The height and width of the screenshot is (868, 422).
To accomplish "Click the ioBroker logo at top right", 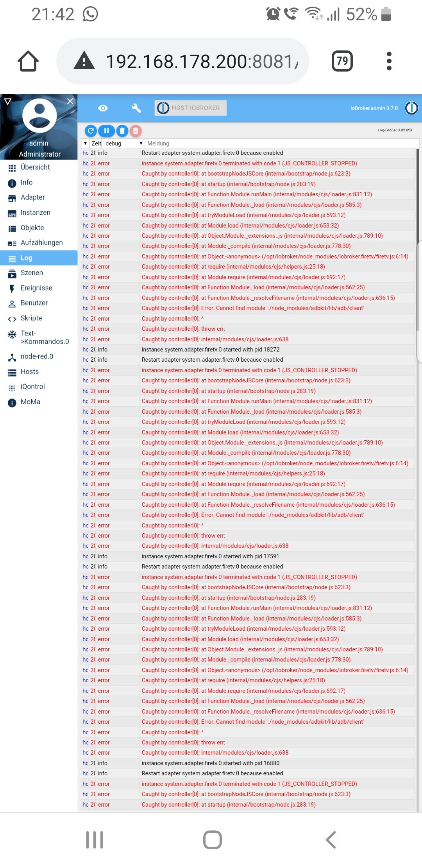I will 411,108.
